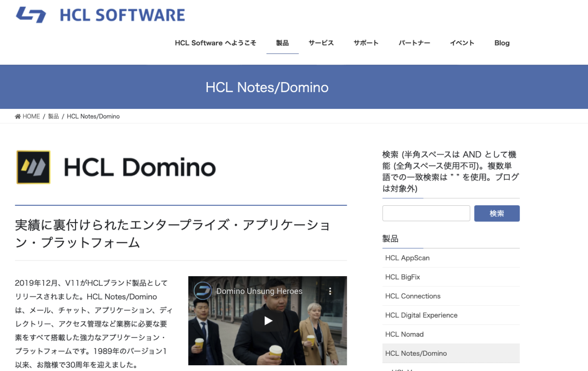Click the 製品 breadcrumb link
The height and width of the screenshot is (371, 588).
tap(54, 117)
